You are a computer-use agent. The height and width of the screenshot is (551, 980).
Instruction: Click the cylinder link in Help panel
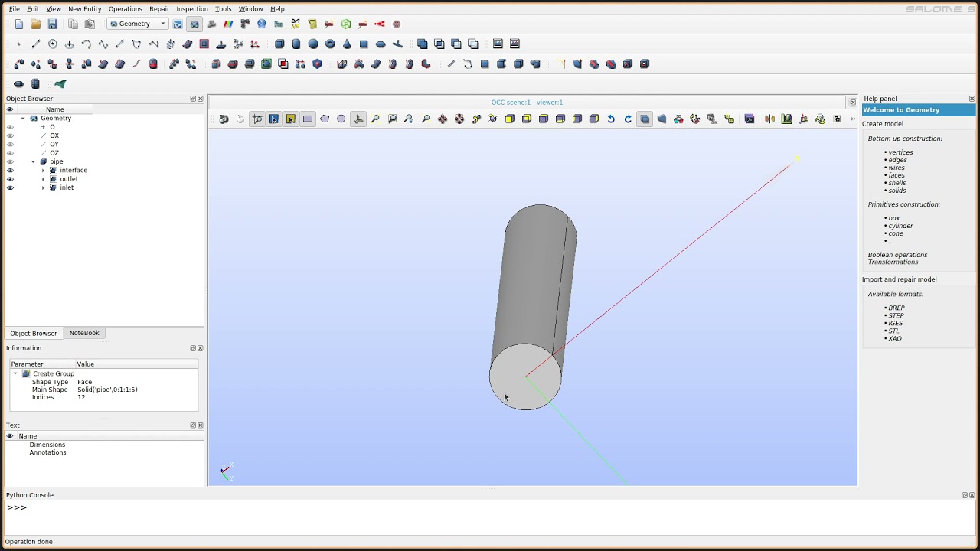coord(901,226)
